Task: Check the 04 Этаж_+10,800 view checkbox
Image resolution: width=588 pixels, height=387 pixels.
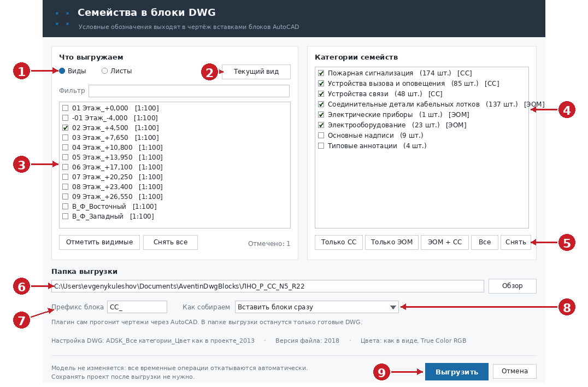Action: (x=65, y=148)
